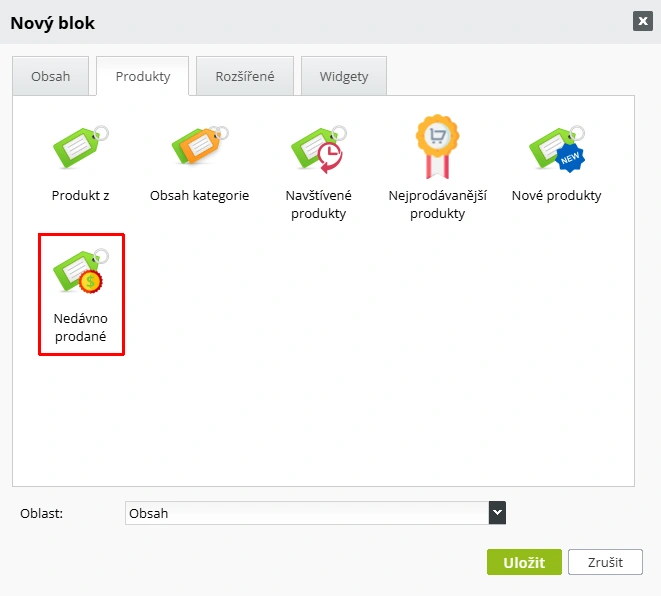Click the 'Navštívené produkty' text label

click(x=319, y=204)
